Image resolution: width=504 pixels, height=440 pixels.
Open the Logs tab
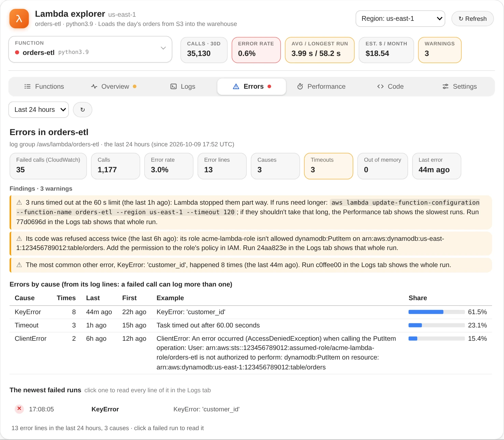tap(183, 87)
